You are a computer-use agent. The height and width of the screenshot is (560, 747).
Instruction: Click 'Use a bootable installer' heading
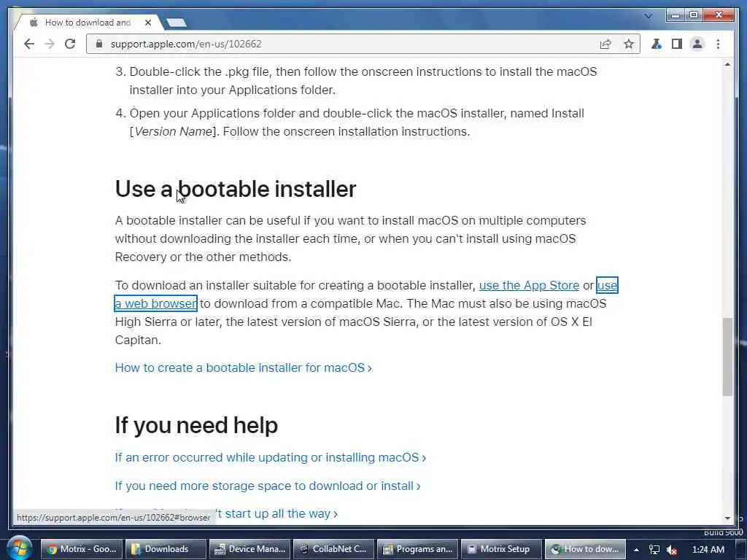point(236,189)
